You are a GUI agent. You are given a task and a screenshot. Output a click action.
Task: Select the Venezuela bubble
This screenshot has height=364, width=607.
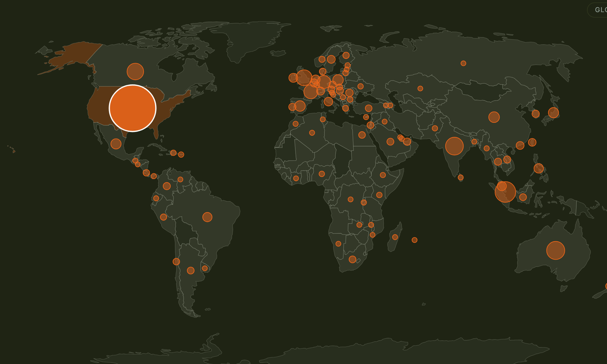[x=180, y=180]
